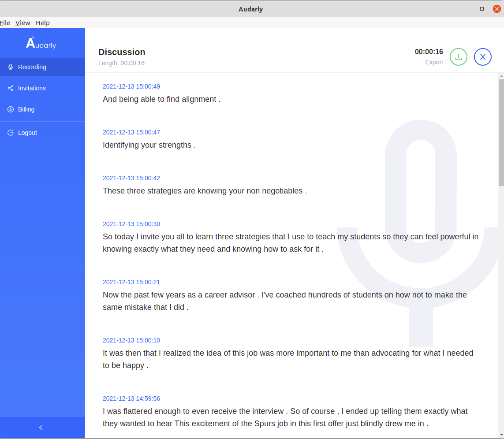This screenshot has width=504, height=439.
Task: Click timestamp 2021-12-13 14:59:56
Action: (x=131, y=398)
